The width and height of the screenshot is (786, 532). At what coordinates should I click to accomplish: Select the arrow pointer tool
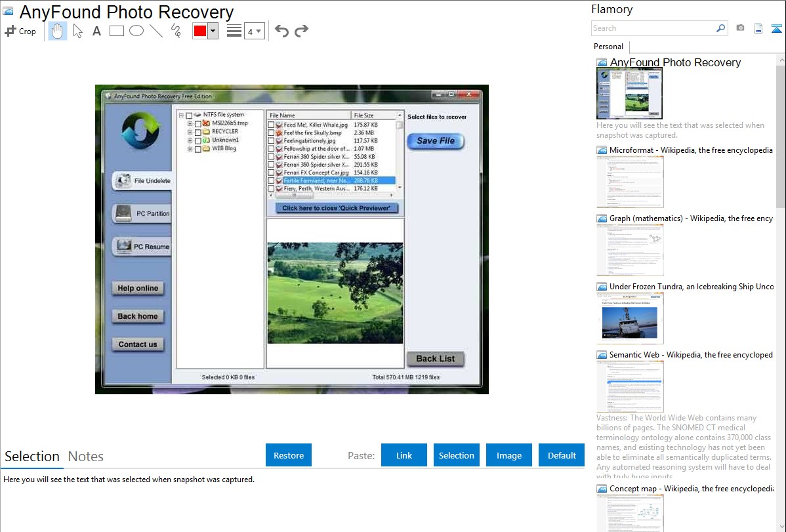pos(77,31)
